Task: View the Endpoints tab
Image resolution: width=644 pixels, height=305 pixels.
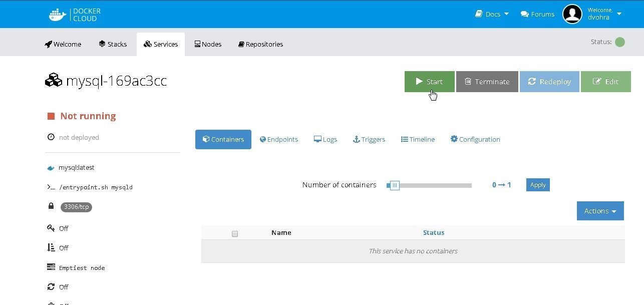Action: coord(279,139)
